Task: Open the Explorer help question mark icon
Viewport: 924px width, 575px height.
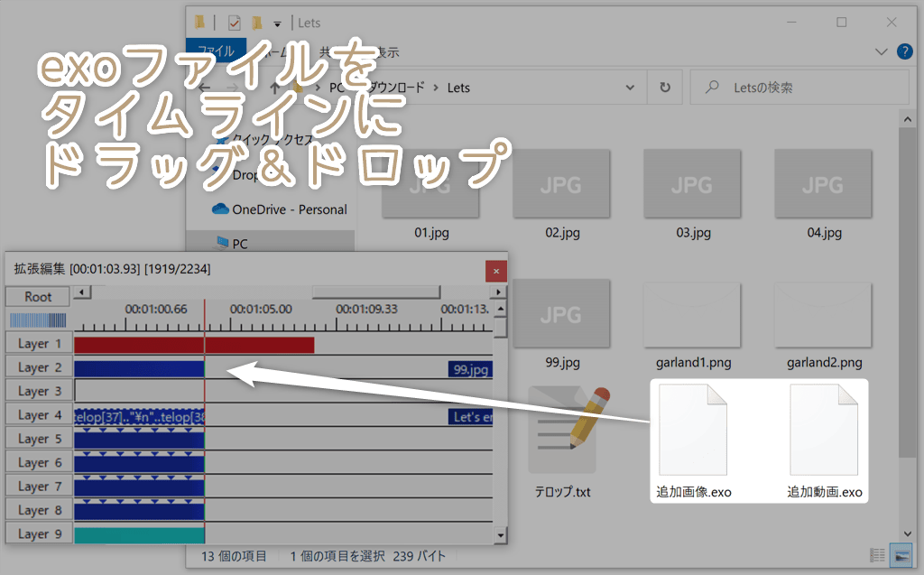Action: point(904,52)
